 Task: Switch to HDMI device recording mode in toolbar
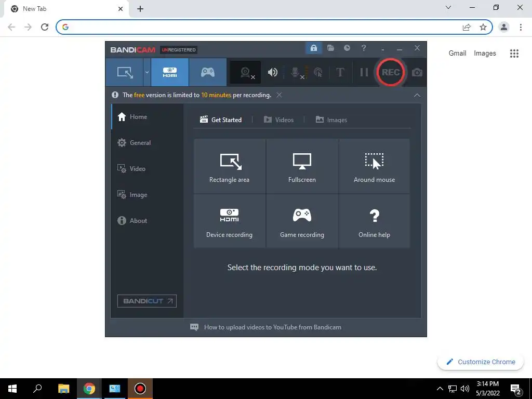[x=170, y=72]
